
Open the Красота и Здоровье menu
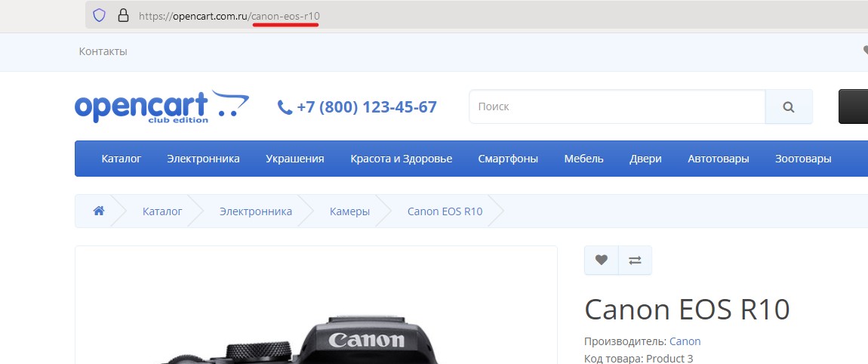(x=402, y=159)
